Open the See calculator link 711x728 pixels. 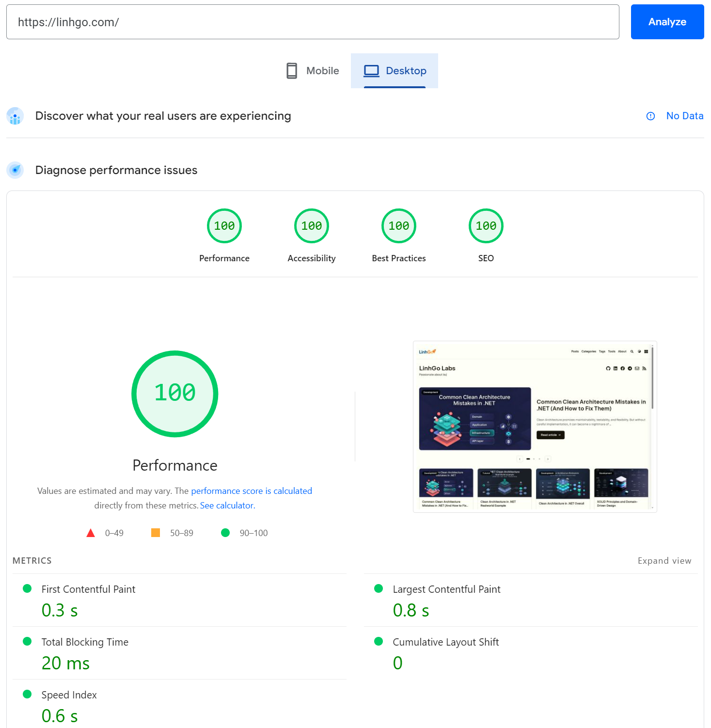click(227, 506)
